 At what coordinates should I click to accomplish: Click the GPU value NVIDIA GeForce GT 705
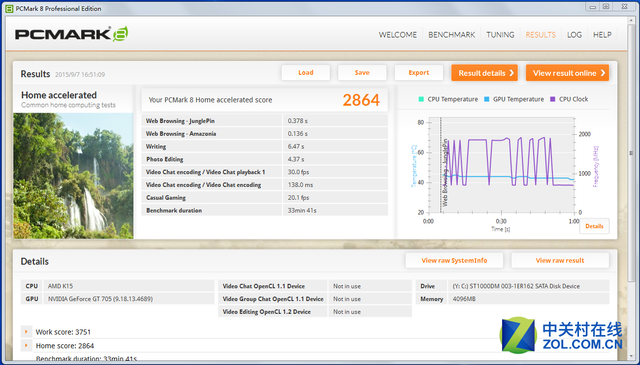(100, 299)
